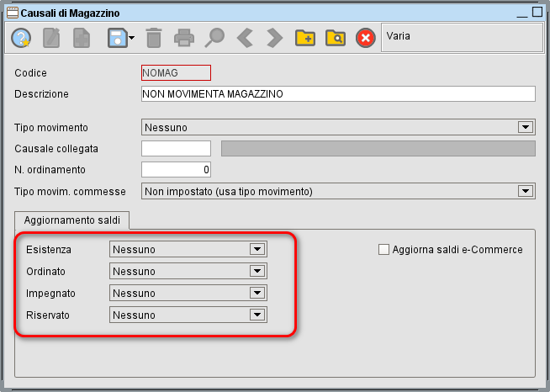Go to next record arrow
The width and height of the screenshot is (550, 392).
click(x=274, y=38)
